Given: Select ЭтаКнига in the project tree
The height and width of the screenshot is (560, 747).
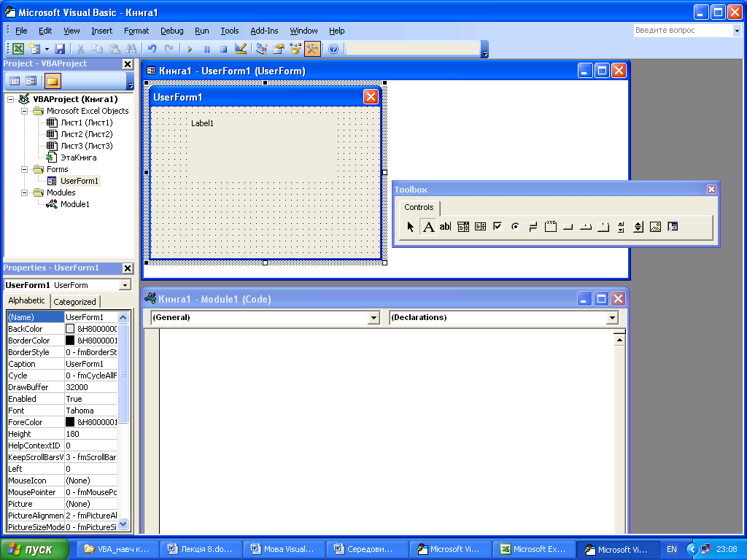Looking at the screenshot, I should pos(79,157).
